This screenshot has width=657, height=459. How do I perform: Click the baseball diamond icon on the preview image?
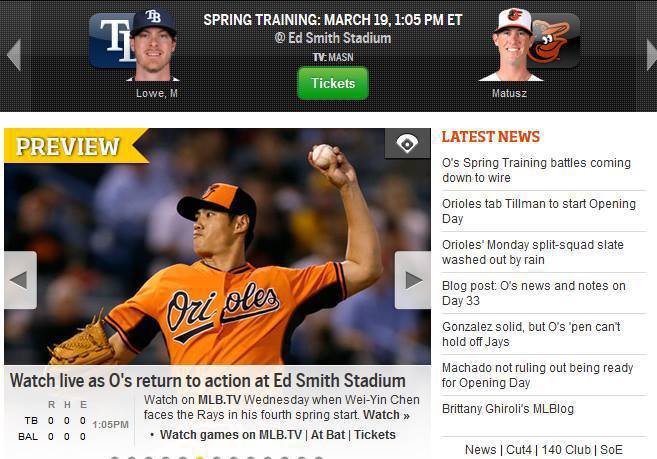(x=407, y=144)
